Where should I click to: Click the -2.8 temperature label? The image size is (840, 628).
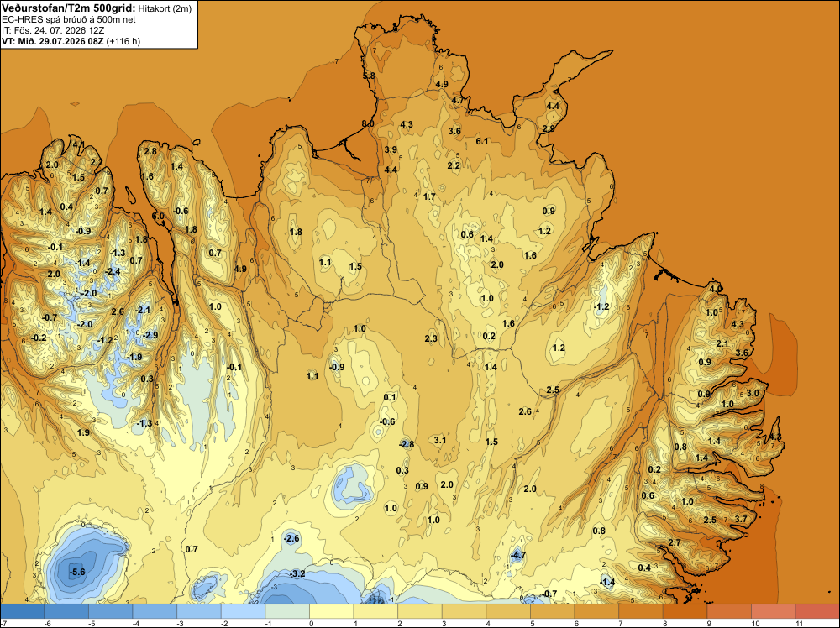point(407,444)
